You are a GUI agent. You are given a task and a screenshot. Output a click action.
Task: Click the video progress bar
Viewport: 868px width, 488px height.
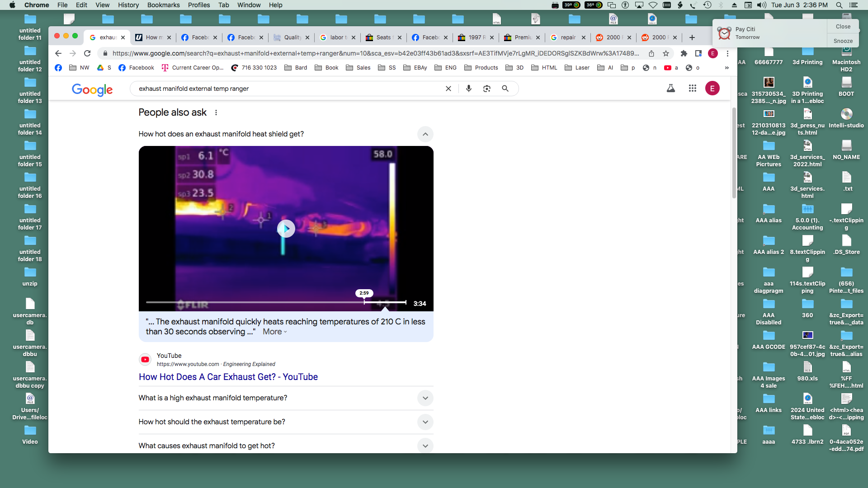(x=276, y=302)
